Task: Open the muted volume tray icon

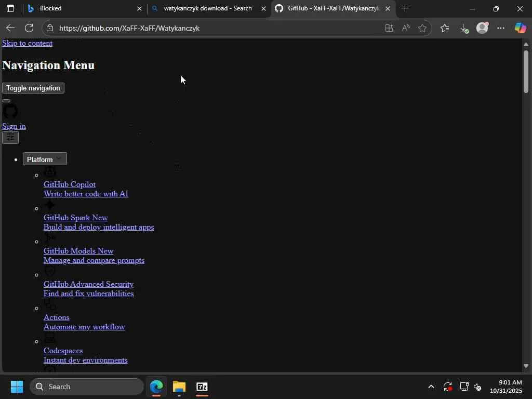Action: [x=477, y=387]
